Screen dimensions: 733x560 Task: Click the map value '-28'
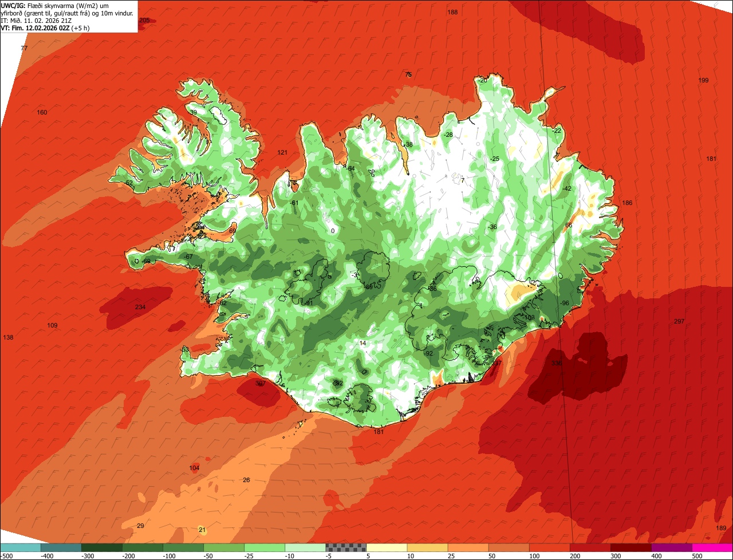[x=448, y=135]
